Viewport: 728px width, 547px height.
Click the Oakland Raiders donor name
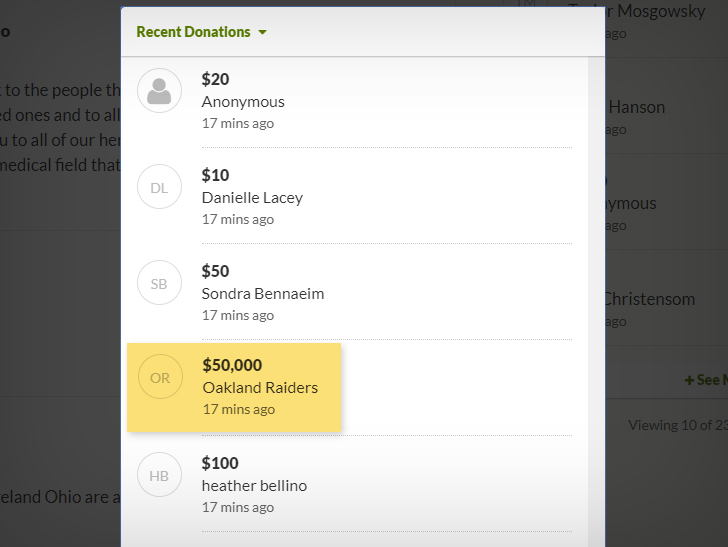[260, 387]
